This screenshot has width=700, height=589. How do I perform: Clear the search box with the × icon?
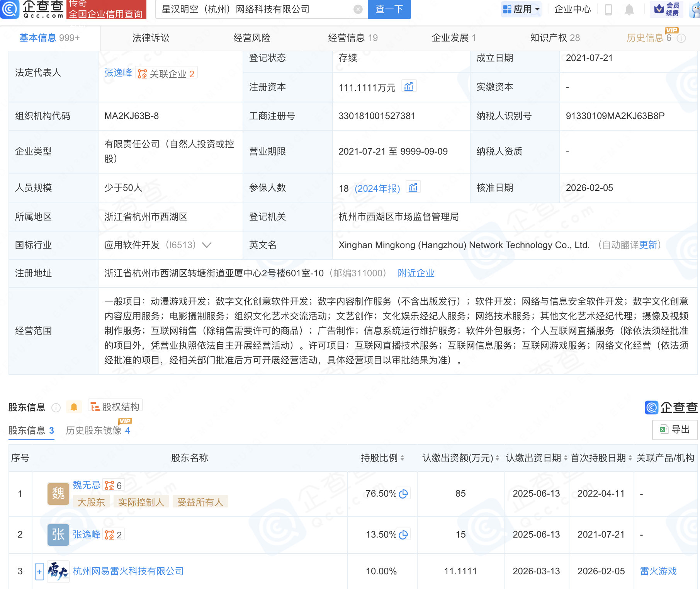click(358, 9)
